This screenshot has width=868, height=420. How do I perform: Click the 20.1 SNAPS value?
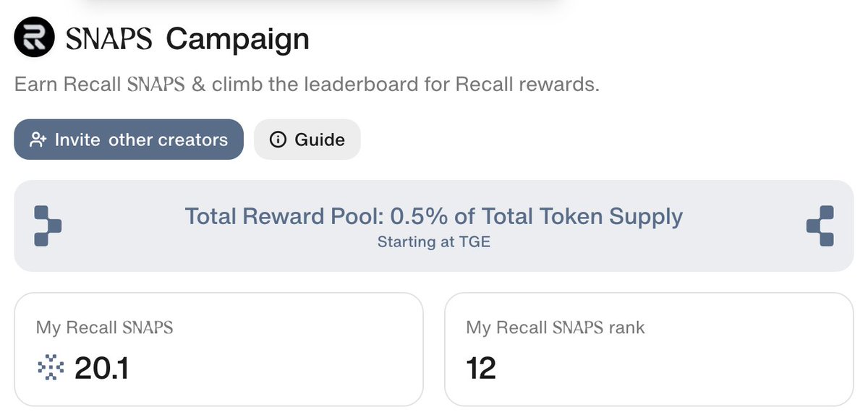pos(102,369)
